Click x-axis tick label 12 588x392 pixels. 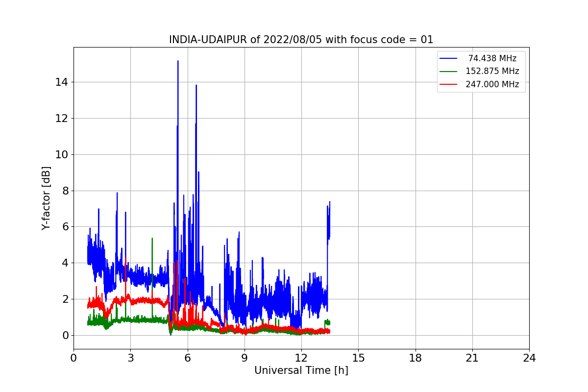[301, 358]
